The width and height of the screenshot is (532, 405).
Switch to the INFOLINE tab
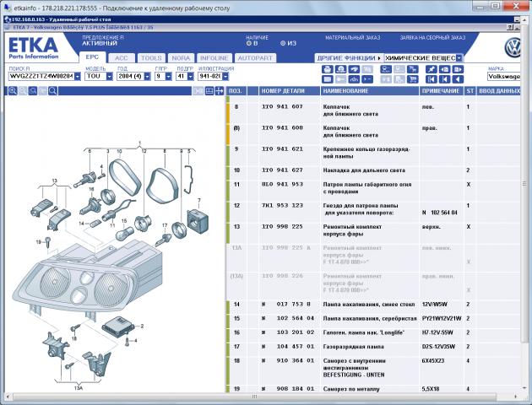[214, 58]
